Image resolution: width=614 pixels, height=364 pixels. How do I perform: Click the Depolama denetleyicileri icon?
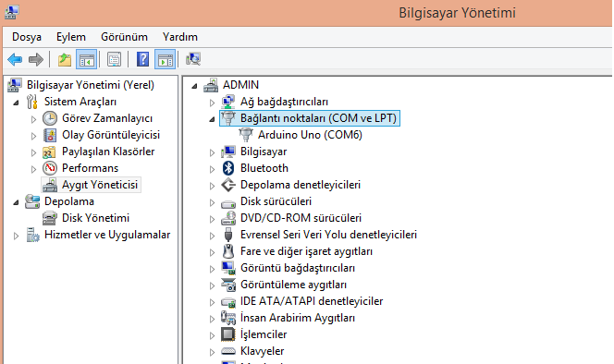228,185
